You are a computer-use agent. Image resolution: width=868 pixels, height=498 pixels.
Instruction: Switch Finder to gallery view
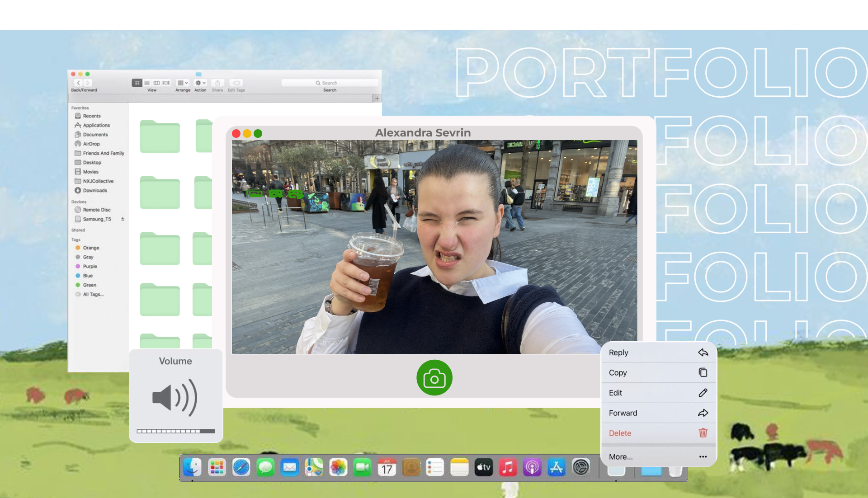pos(166,83)
